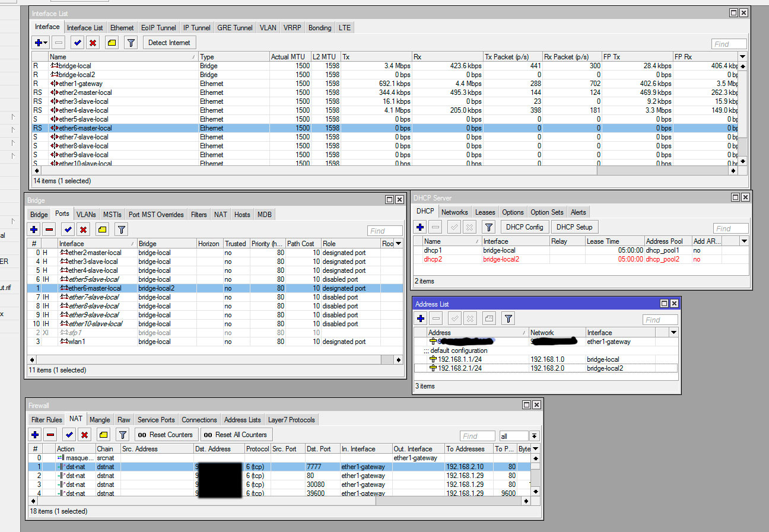Click Reset Counters button
Screen dimensions: 769x532
point(167,435)
